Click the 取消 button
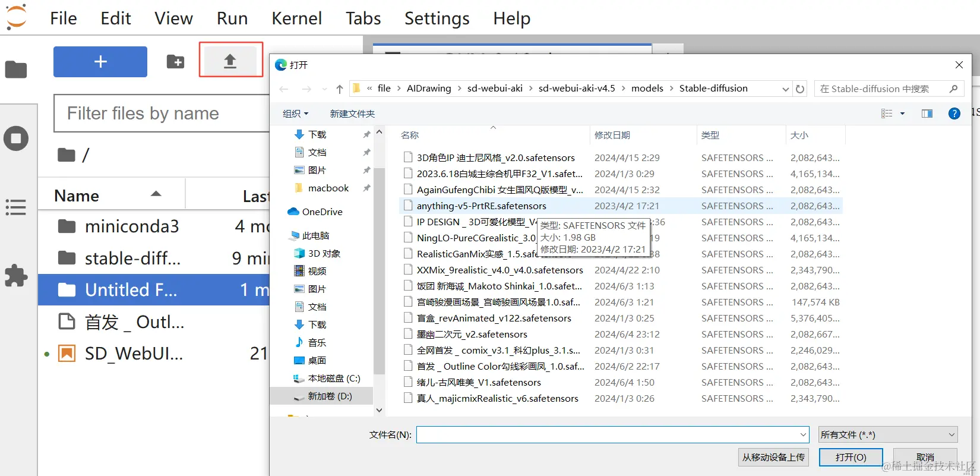 925,457
